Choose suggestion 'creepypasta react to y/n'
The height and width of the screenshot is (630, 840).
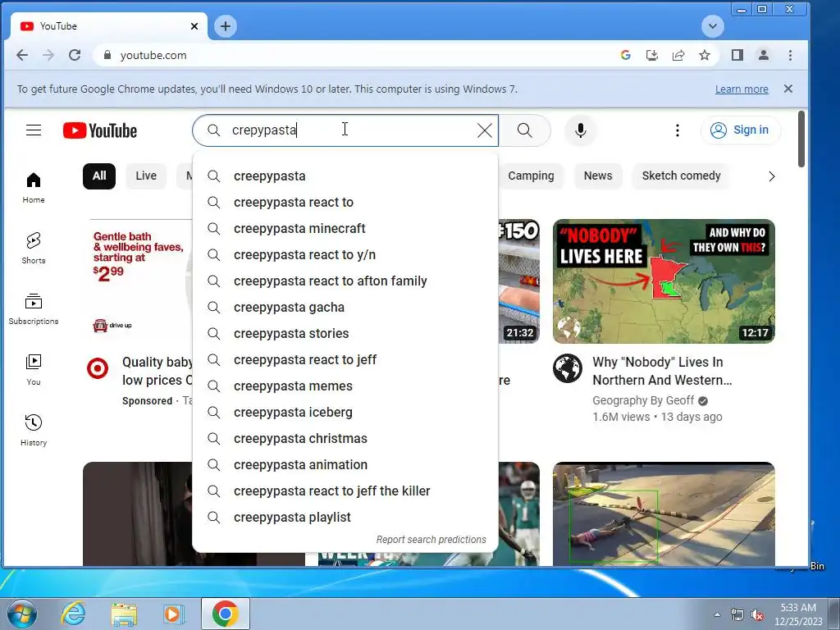point(345,255)
